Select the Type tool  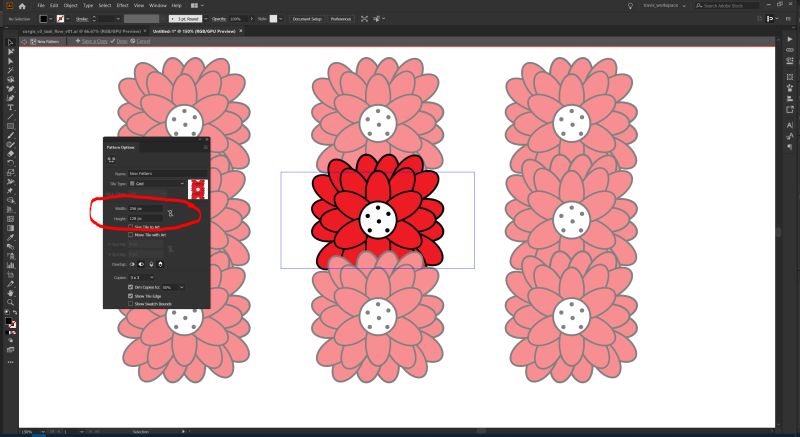(10, 107)
